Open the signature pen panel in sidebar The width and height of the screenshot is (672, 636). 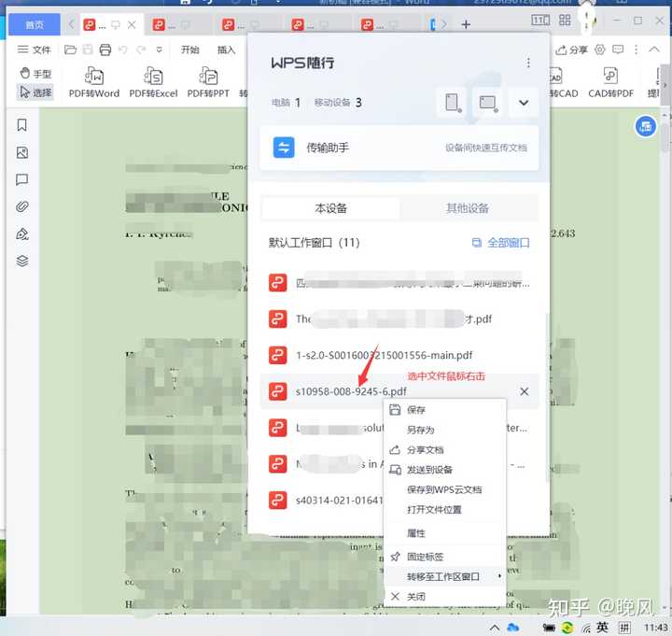pos(21,234)
